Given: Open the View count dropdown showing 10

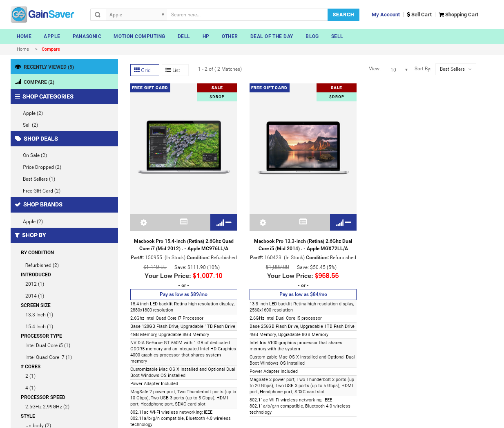Looking at the screenshot, I should click(x=399, y=69).
